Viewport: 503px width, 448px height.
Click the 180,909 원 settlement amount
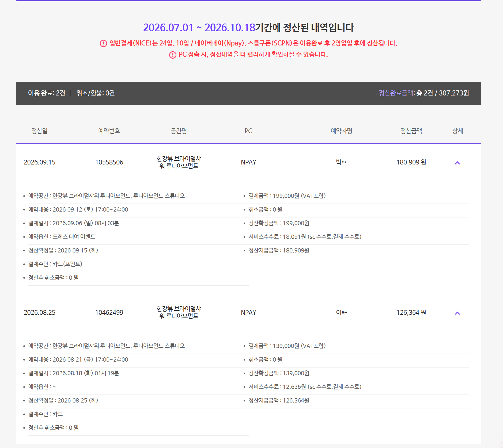(411, 162)
